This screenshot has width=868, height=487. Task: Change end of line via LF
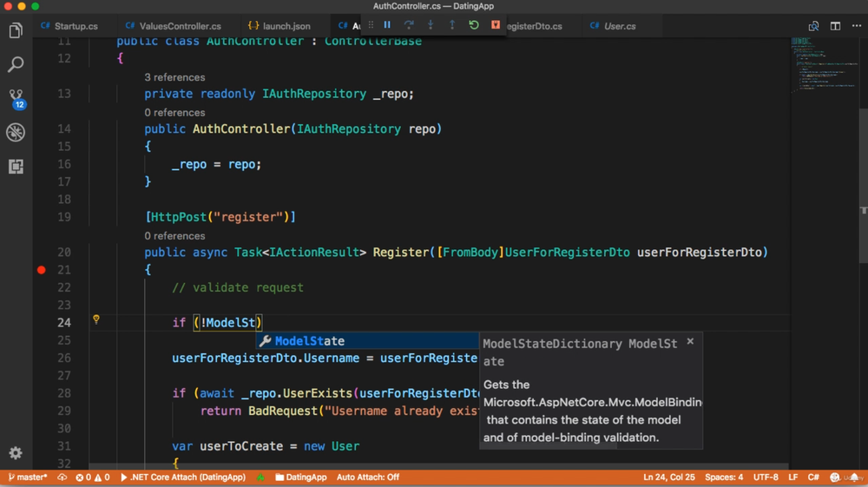click(792, 477)
